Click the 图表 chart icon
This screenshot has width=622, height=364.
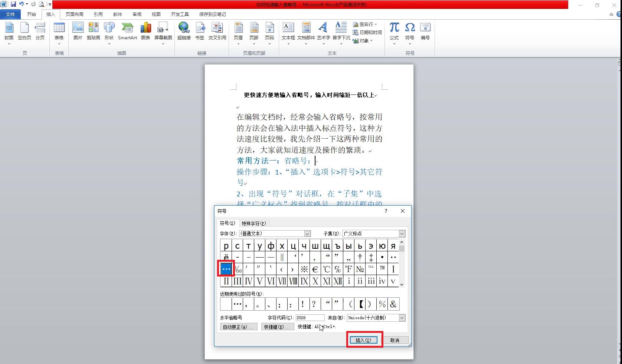coord(145,32)
